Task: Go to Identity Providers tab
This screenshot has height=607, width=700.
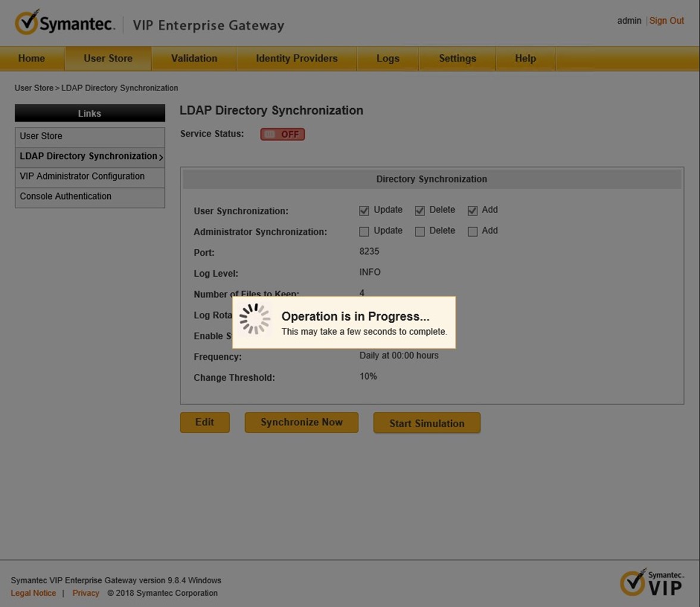Action: tap(297, 58)
